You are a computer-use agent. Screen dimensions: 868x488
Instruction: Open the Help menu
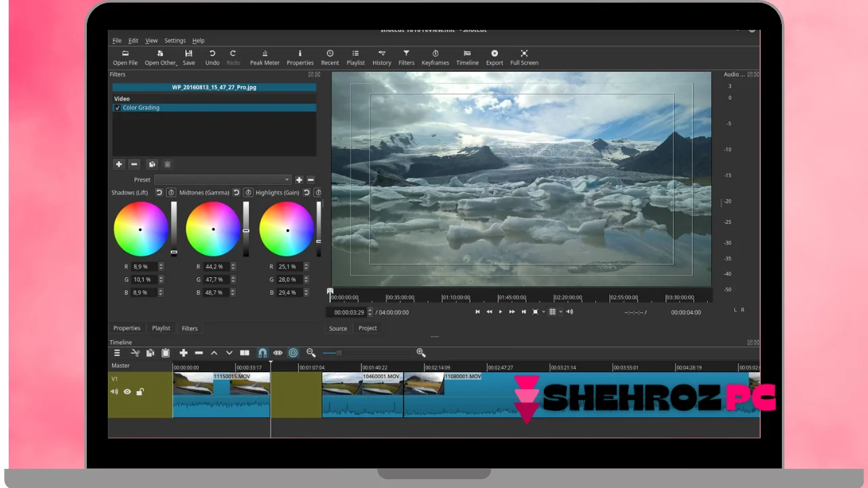(198, 41)
